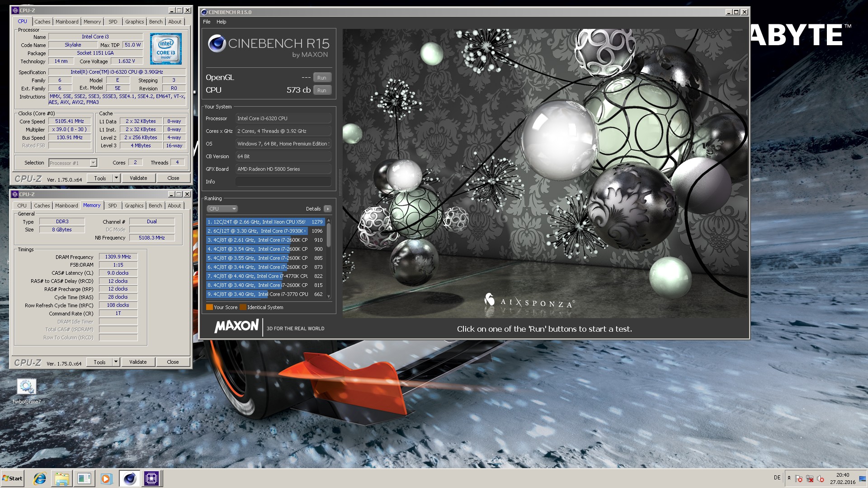Open the File menu in Cinebench
This screenshot has width=868, height=488.
tap(207, 22)
